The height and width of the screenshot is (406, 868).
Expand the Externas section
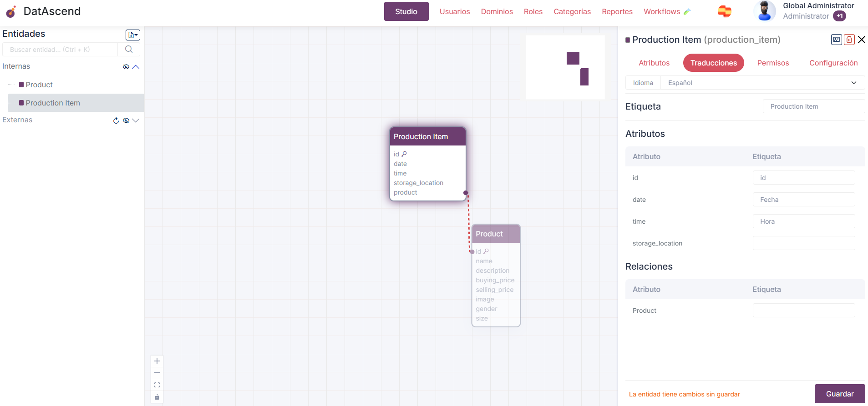[x=136, y=120]
